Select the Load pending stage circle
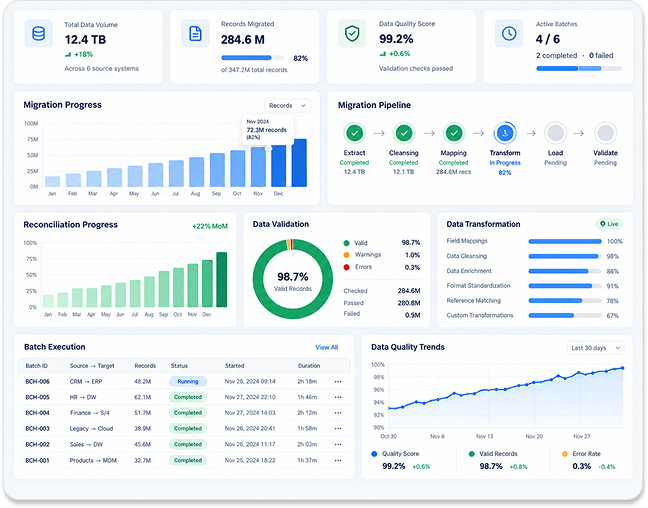648x508 pixels. 555,133
